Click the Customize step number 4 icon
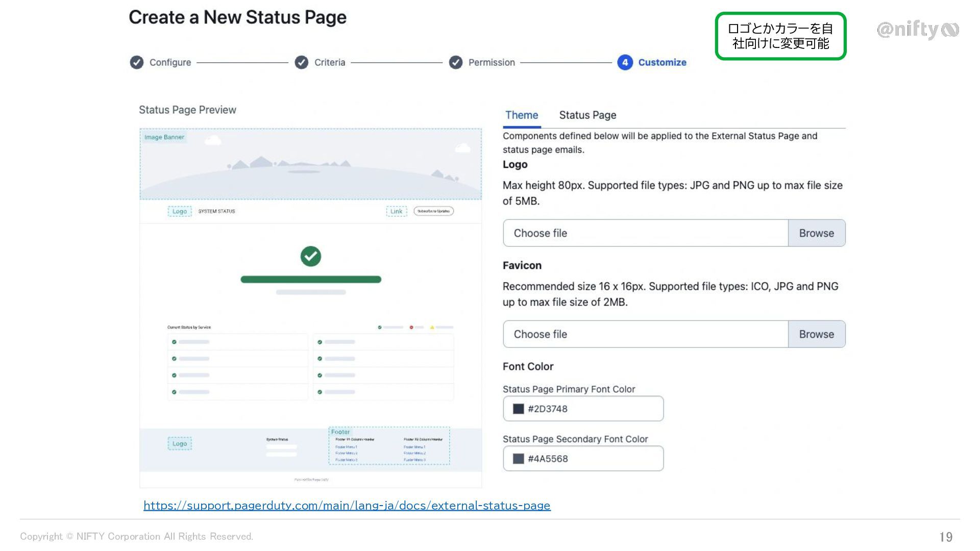This screenshot has height=551, width=980. 625,62
